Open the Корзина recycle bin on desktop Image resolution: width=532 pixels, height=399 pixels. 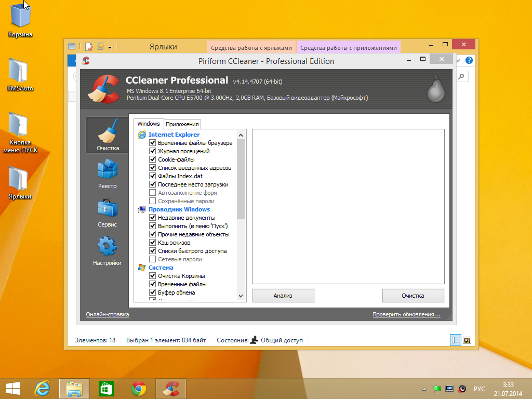[20, 19]
